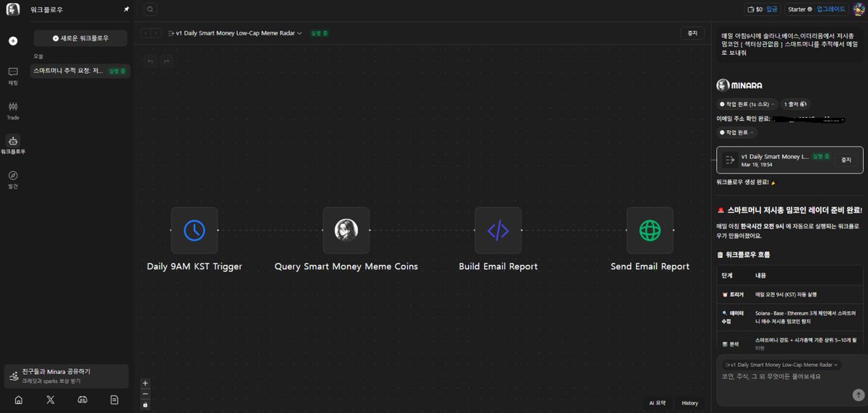Click the 업그레이드 upgrade link
Viewport: 868px width, 413px height.
point(830,9)
